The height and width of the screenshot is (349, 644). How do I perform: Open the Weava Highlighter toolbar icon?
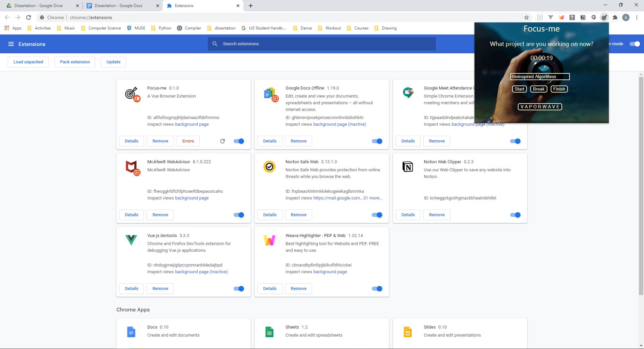(x=561, y=17)
